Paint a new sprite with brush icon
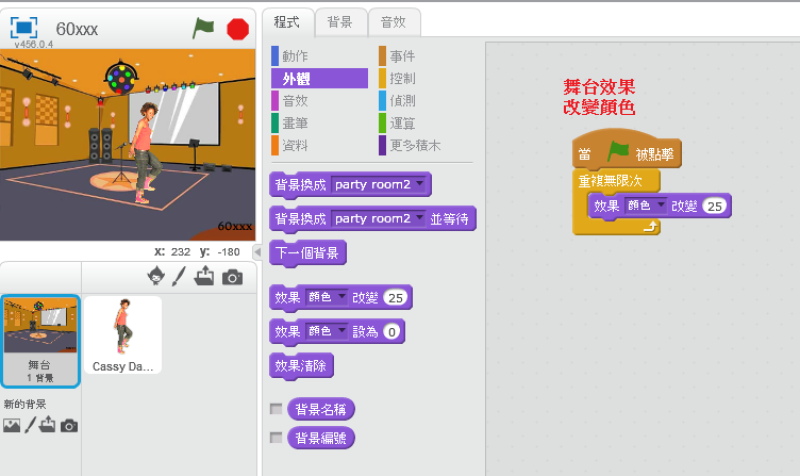800x476 pixels. (x=180, y=276)
